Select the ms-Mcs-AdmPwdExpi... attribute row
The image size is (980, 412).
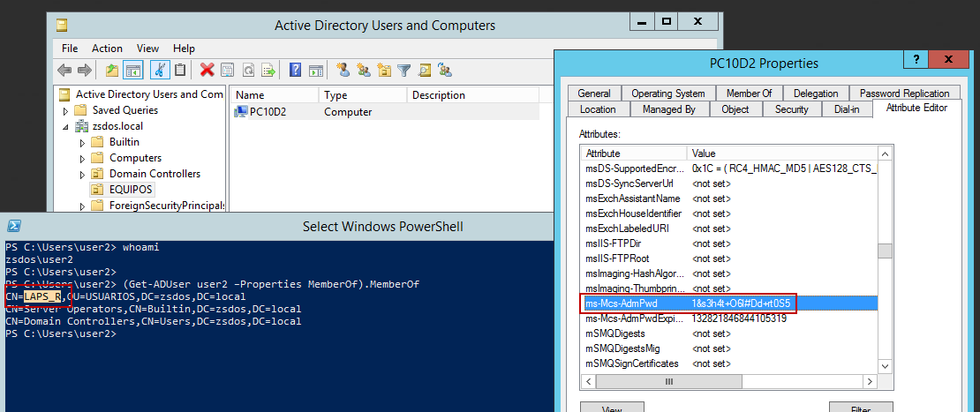point(728,318)
